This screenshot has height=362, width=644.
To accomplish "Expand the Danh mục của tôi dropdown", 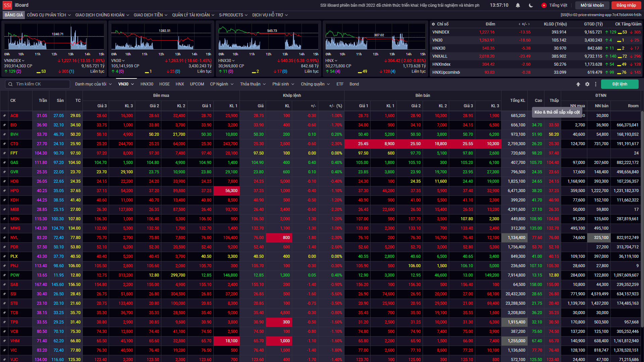I will coord(93,84).
